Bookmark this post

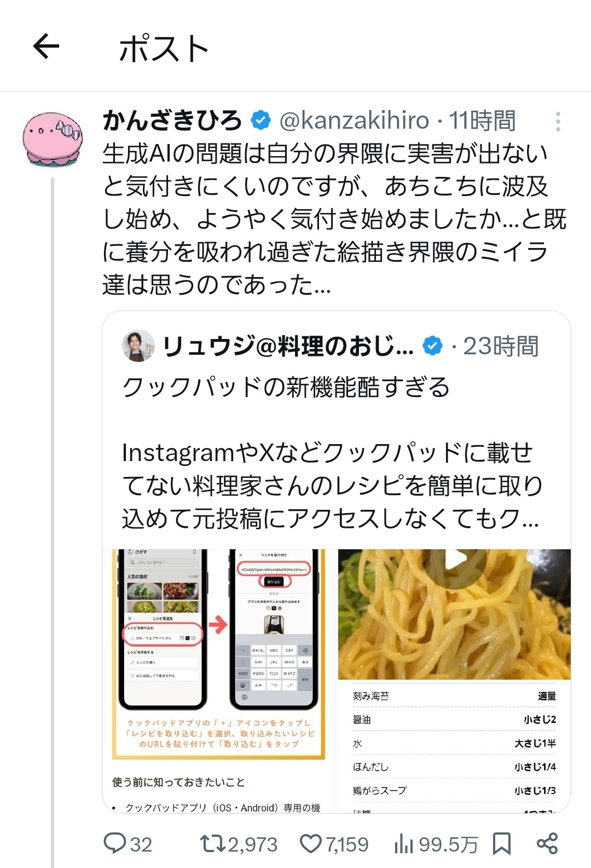501,843
